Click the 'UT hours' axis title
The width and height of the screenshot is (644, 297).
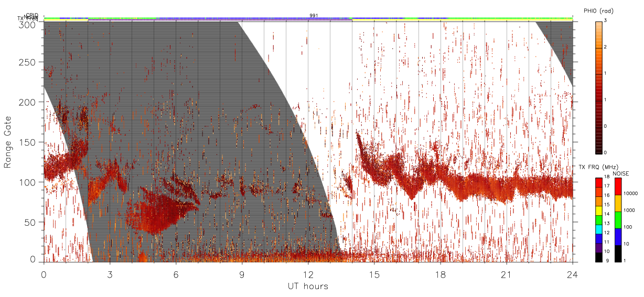(308, 286)
